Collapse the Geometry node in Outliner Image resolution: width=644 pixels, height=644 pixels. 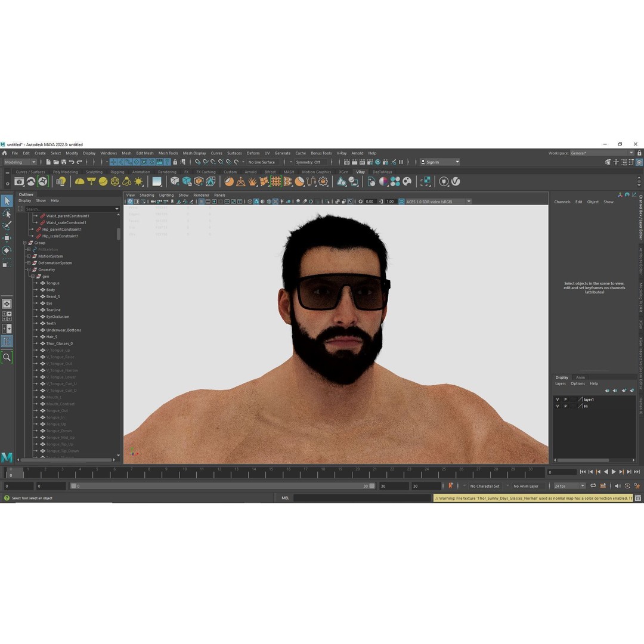[29, 270]
